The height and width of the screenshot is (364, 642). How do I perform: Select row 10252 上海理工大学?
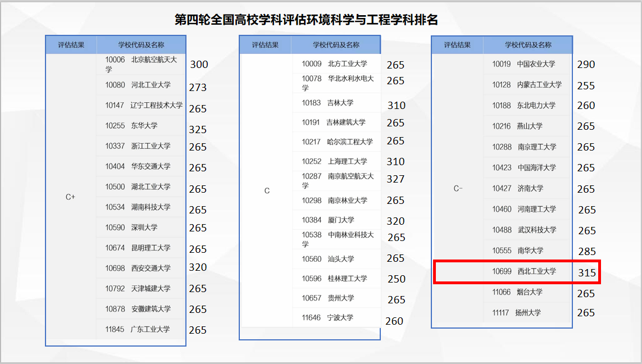(x=336, y=161)
